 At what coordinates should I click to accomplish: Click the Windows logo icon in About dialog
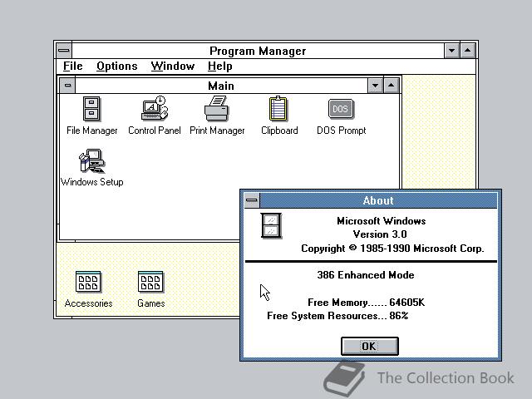(x=271, y=225)
